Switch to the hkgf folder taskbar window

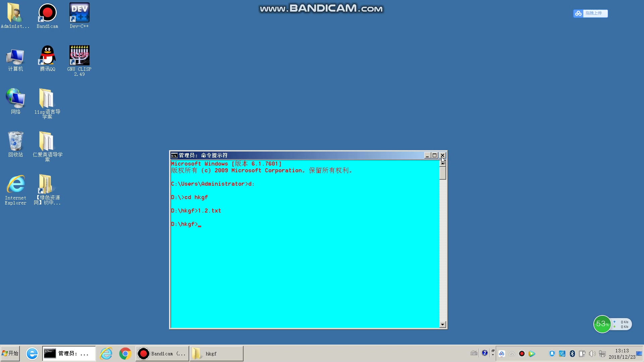(x=216, y=353)
